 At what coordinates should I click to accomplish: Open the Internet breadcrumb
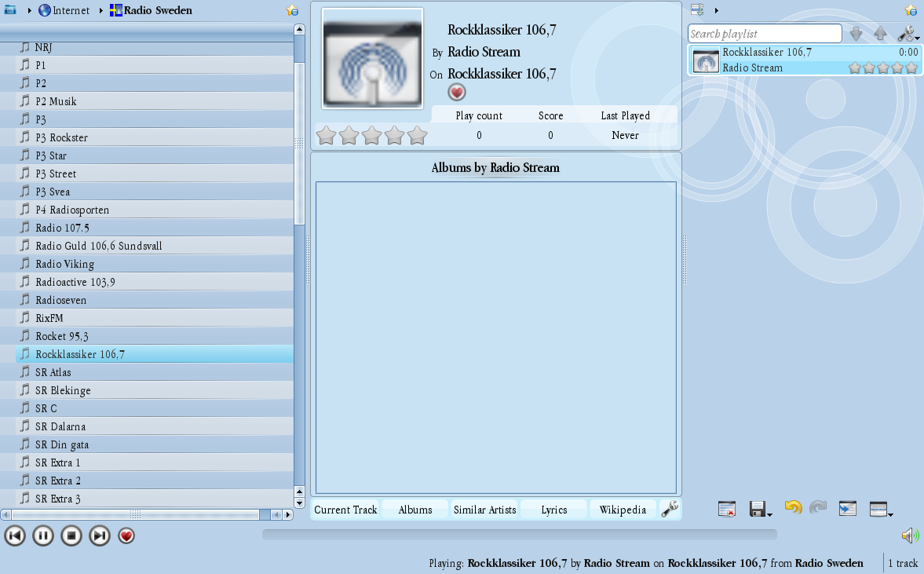(x=64, y=10)
